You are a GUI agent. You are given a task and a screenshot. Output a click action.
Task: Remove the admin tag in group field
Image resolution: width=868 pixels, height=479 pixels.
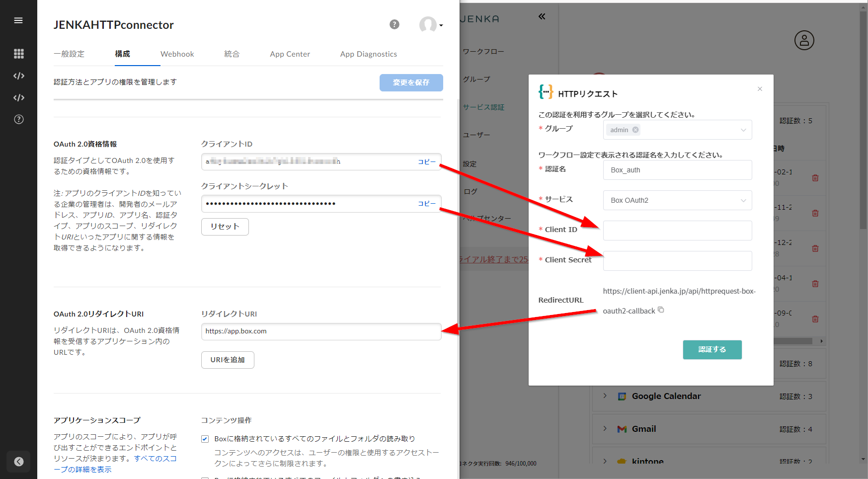(635, 130)
